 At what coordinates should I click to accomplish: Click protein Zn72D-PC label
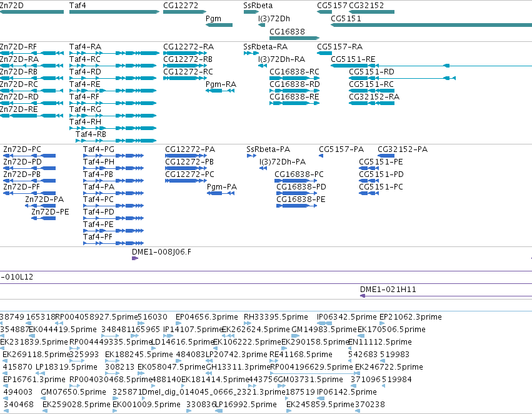tap(22, 149)
